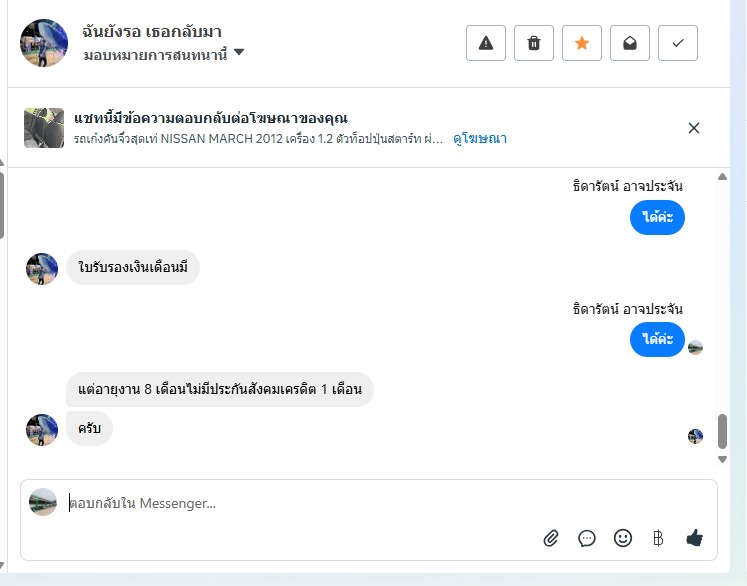
Task: Open the ดูโฆษณา ad link
Action: [x=480, y=139]
